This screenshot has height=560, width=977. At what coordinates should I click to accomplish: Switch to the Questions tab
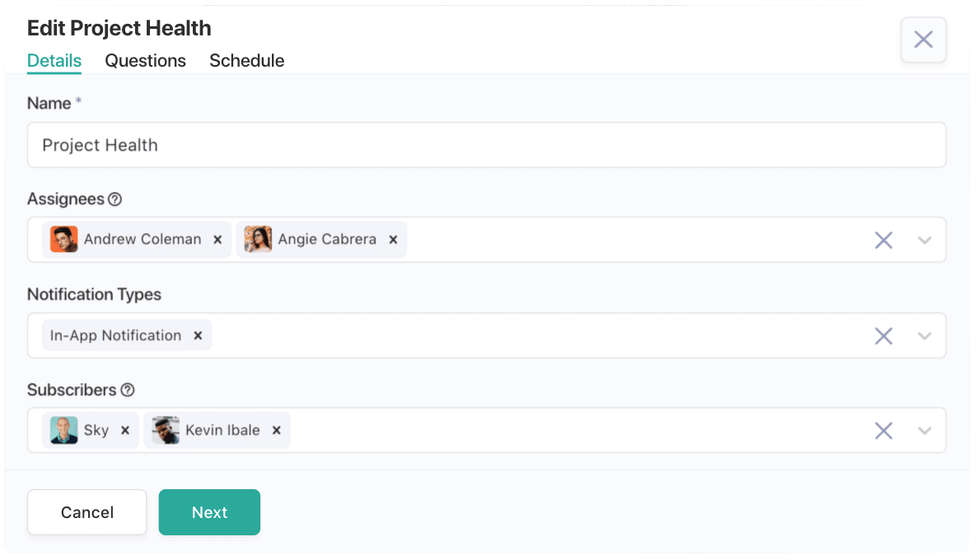point(145,60)
